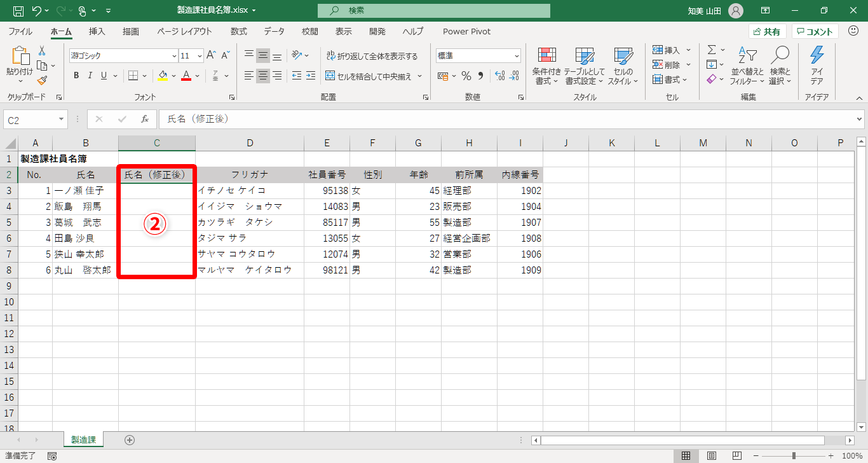Open the Merge and Center dropdown arrow
Image resolution: width=868 pixels, height=463 pixels.
tap(419, 76)
